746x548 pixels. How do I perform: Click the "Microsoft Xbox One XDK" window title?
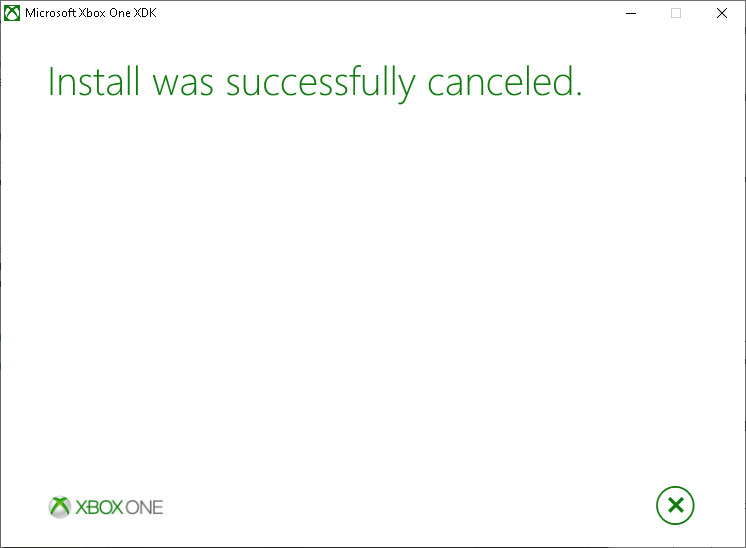[x=92, y=13]
